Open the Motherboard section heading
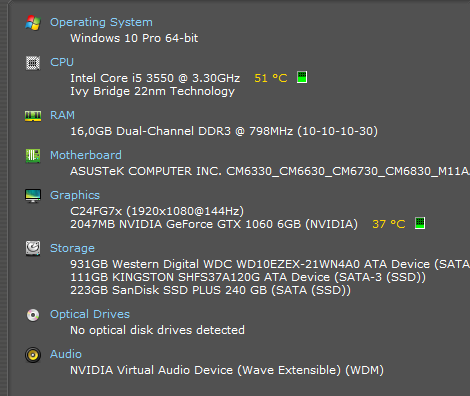The height and width of the screenshot is (396, 470). tap(86, 155)
